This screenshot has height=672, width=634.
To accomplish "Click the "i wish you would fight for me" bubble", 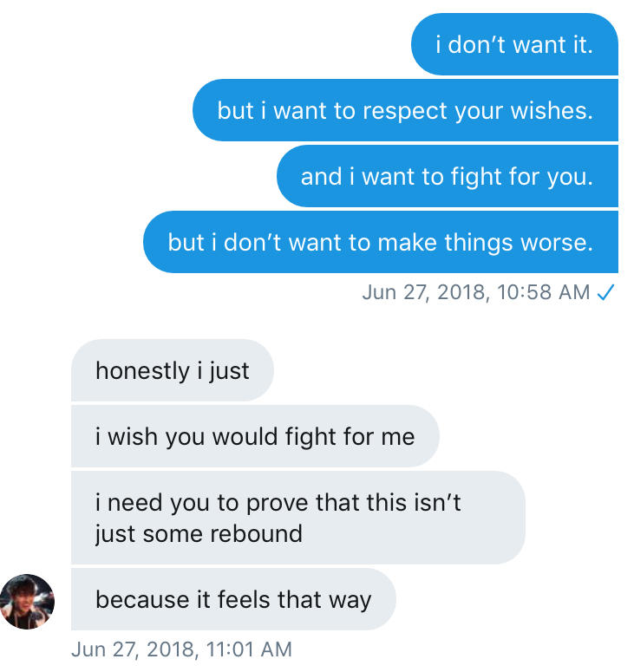I will pos(255,436).
